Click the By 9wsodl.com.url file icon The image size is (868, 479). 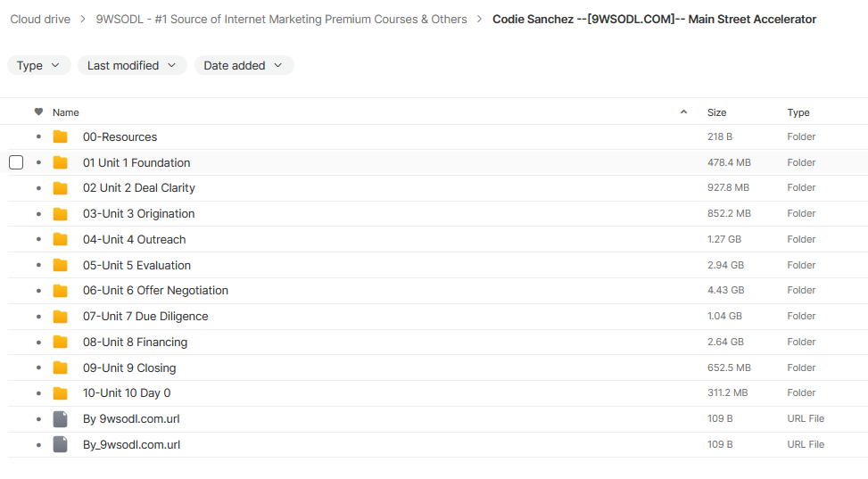pyautogui.click(x=61, y=418)
